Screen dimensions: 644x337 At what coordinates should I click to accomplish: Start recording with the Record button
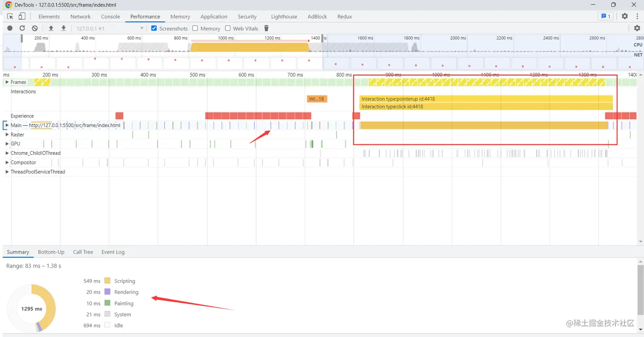point(10,28)
